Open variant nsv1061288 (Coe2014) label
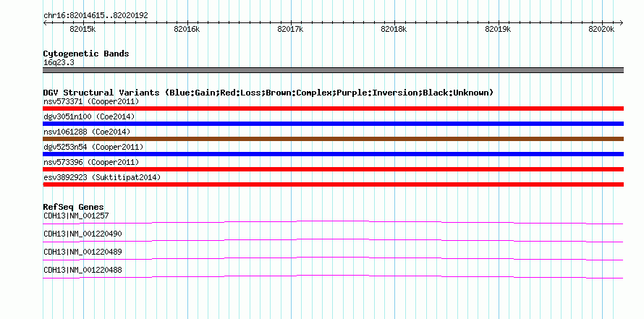The height and width of the screenshot is (319, 644). click(x=87, y=132)
